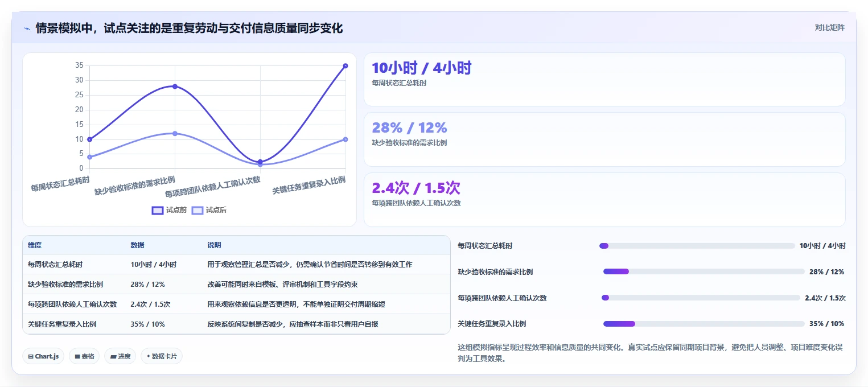
Task: Click the 关键任务重复录入比例 cell in the table
Action: [x=62, y=324]
